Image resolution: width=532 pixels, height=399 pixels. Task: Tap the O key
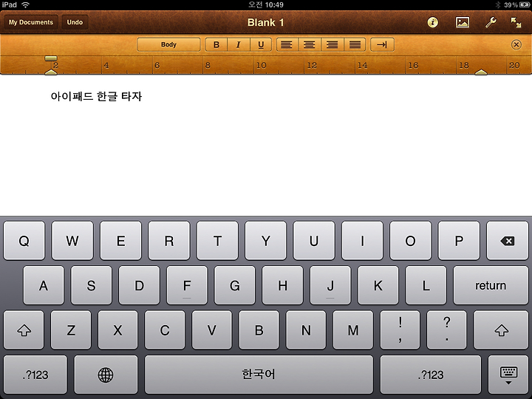pos(411,241)
